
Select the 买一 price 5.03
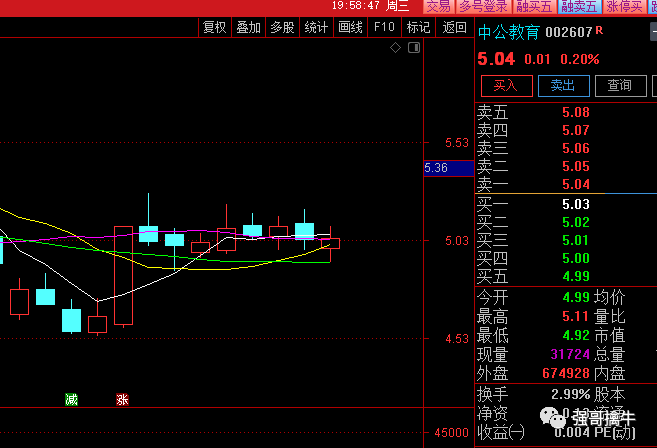576,204
